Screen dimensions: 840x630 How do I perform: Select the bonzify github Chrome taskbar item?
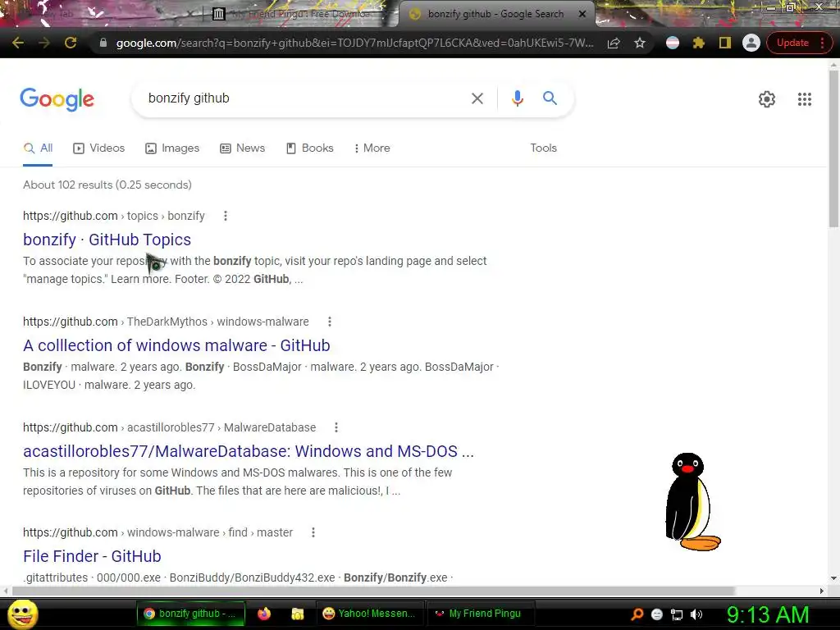tap(190, 614)
